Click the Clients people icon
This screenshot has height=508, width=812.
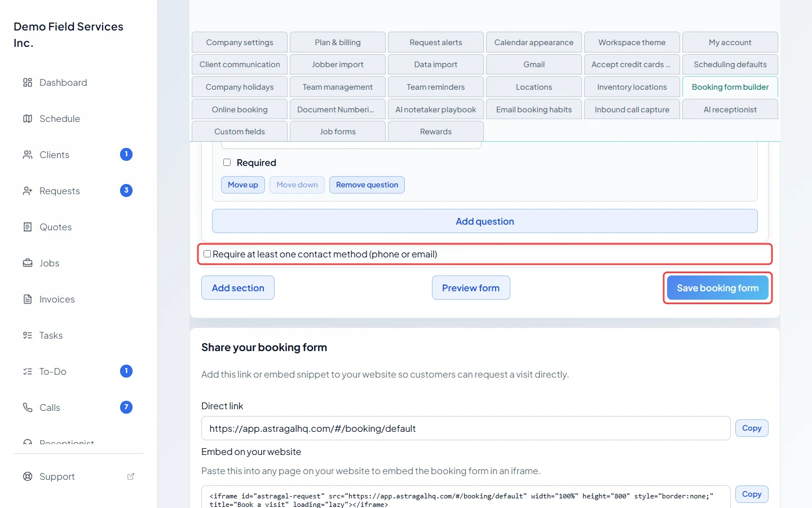click(x=28, y=155)
